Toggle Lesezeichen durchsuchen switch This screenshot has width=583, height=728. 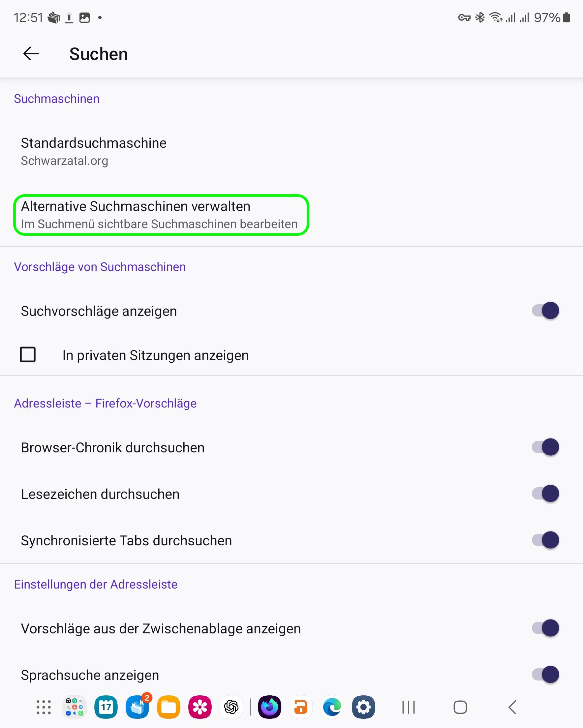pyautogui.click(x=545, y=494)
